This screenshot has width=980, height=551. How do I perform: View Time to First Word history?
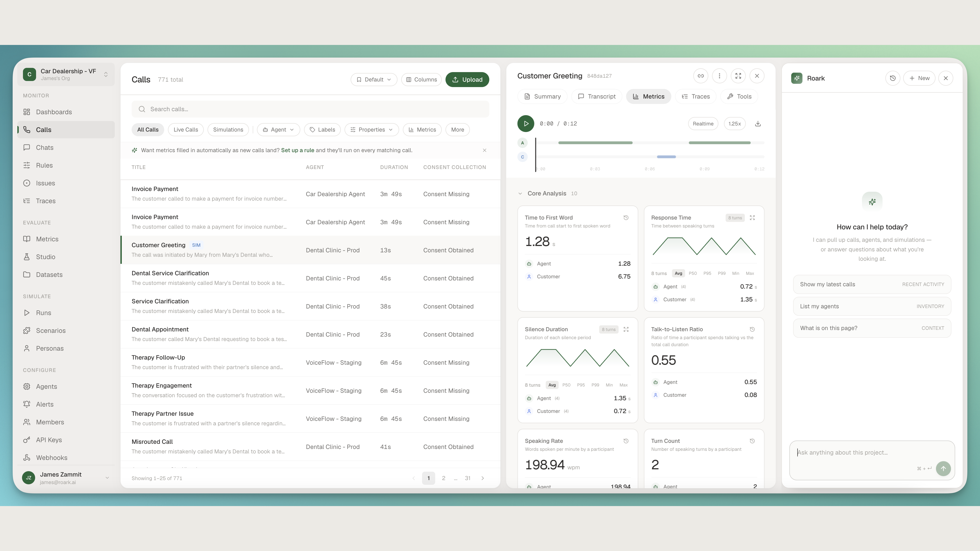626,218
